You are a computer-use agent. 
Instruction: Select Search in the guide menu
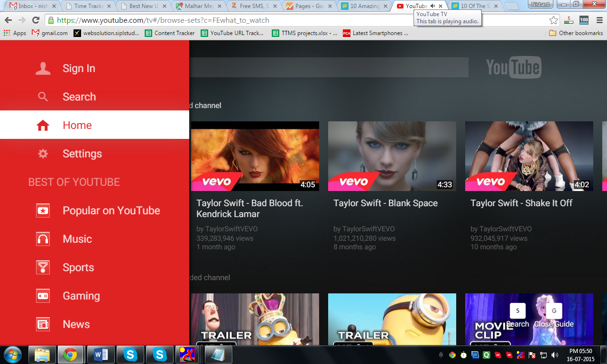95,97
